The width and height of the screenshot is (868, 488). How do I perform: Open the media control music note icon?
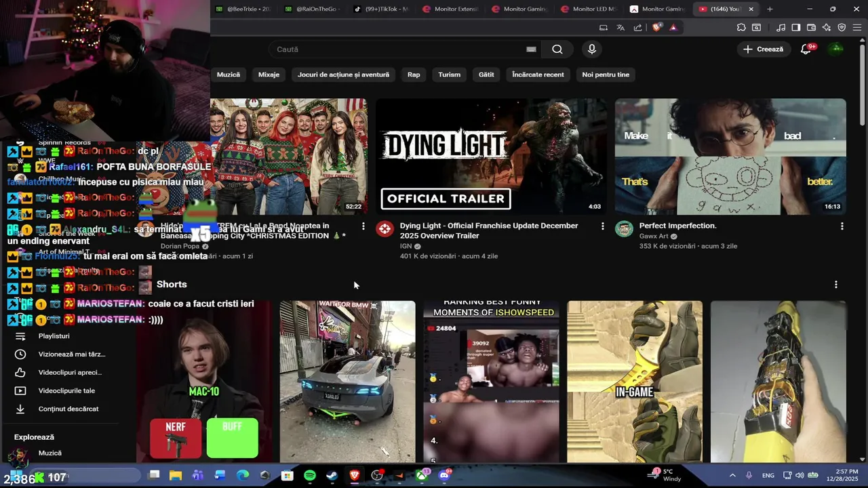(781, 28)
